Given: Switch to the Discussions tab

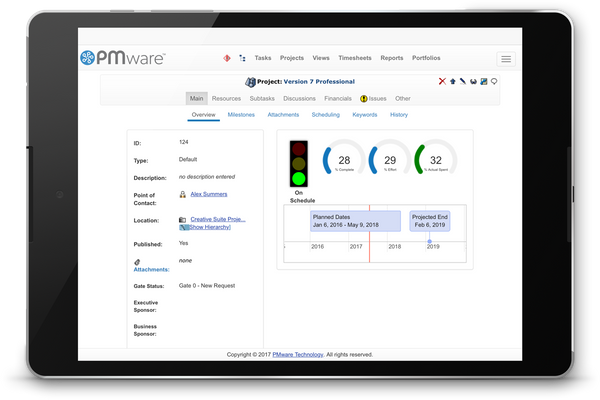Looking at the screenshot, I should coord(299,98).
